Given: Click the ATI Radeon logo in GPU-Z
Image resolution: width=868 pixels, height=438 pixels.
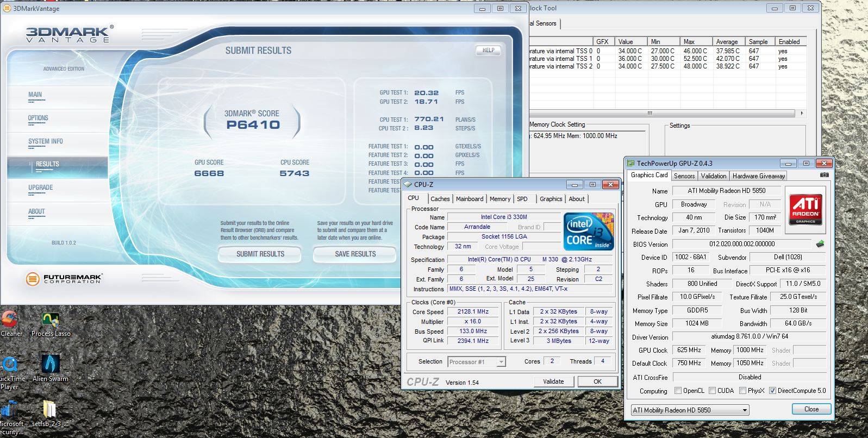Looking at the screenshot, I should click(805, 210).
